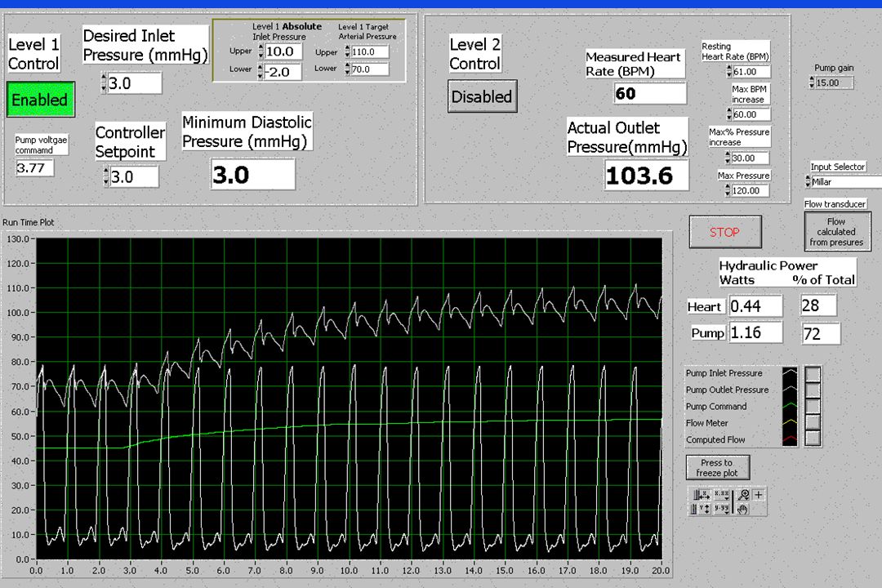Toggle visibility box for Pump Outlet Pressure
The image size is (882, 588).
point(813,390)
